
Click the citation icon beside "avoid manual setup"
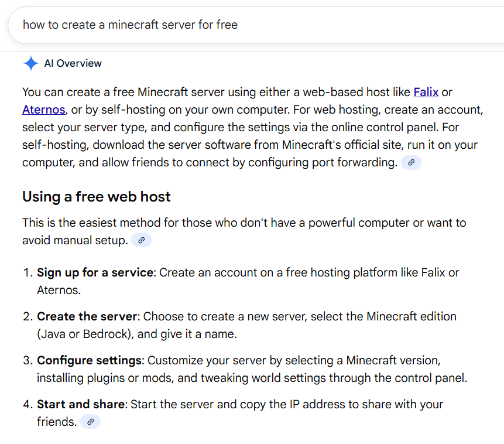[140, 240]
